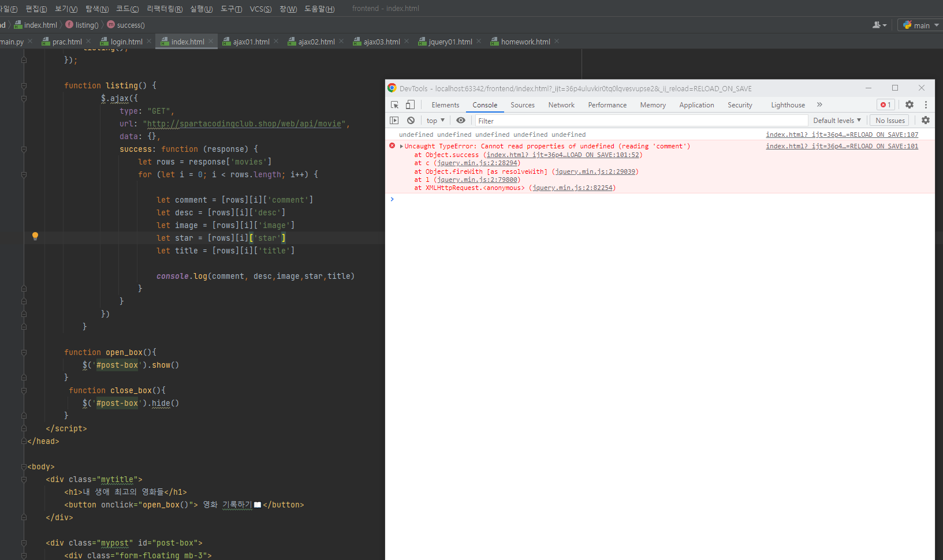This screenshot has width=943, height=560.
Task: Open Default levels dropdown
Action: pos(837,120)
